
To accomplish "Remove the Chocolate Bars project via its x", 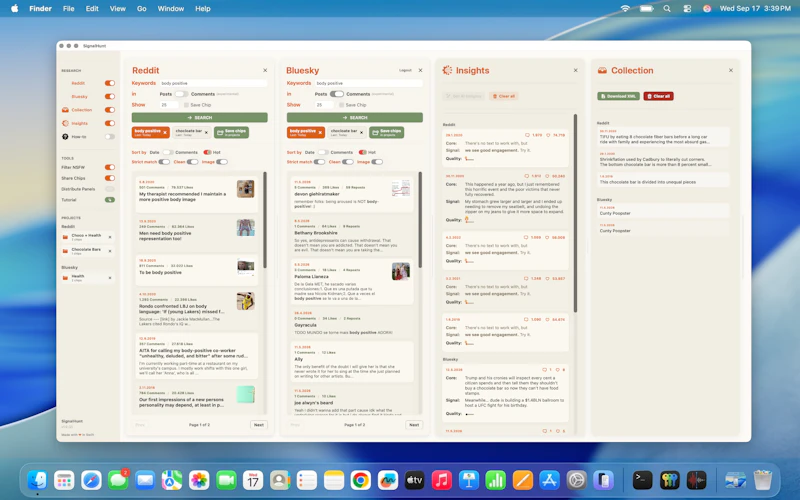I will (x=110, y=251).
